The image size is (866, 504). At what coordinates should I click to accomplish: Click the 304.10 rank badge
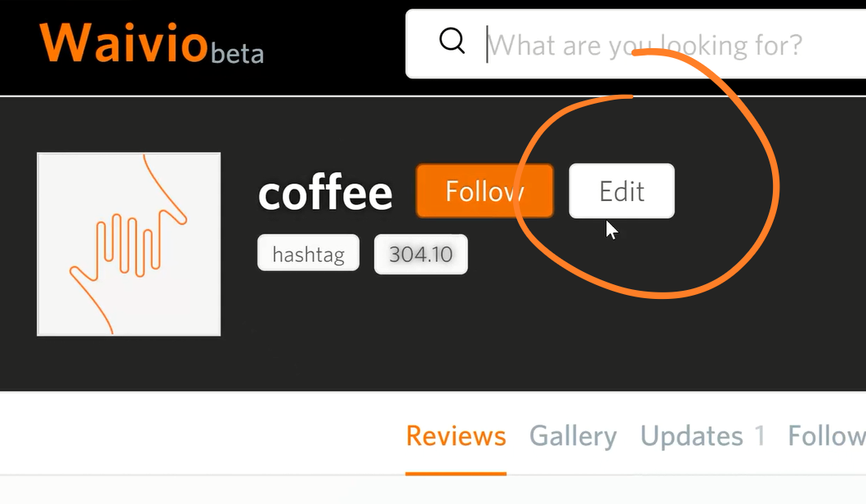pos(420,254)
